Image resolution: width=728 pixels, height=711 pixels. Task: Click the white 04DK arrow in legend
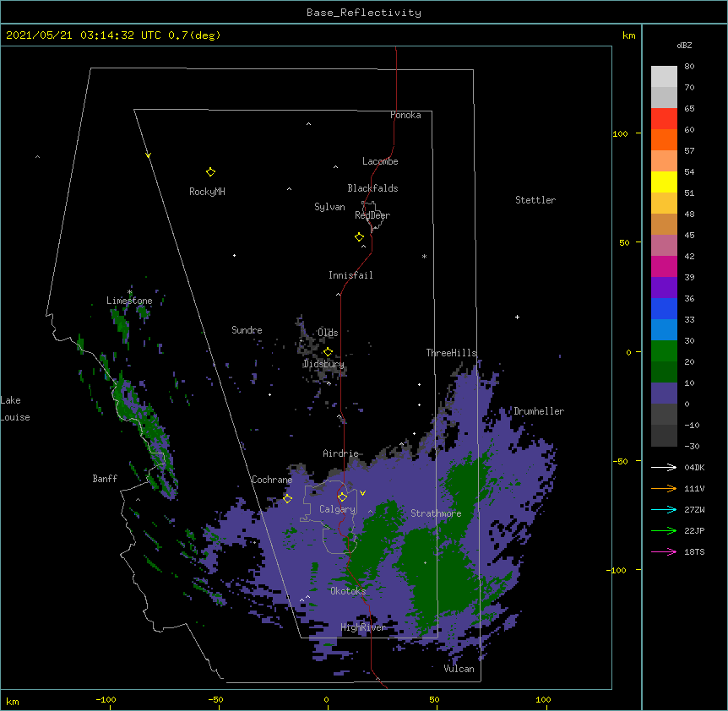[664, 467]
